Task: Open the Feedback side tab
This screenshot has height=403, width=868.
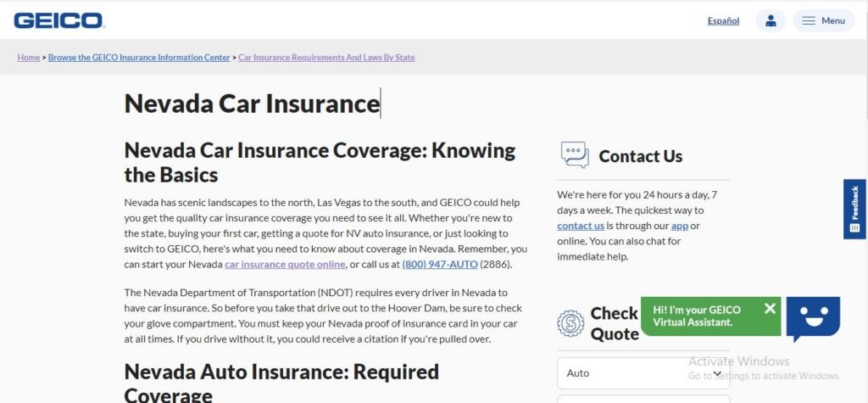Action: [x=854, y=209]
